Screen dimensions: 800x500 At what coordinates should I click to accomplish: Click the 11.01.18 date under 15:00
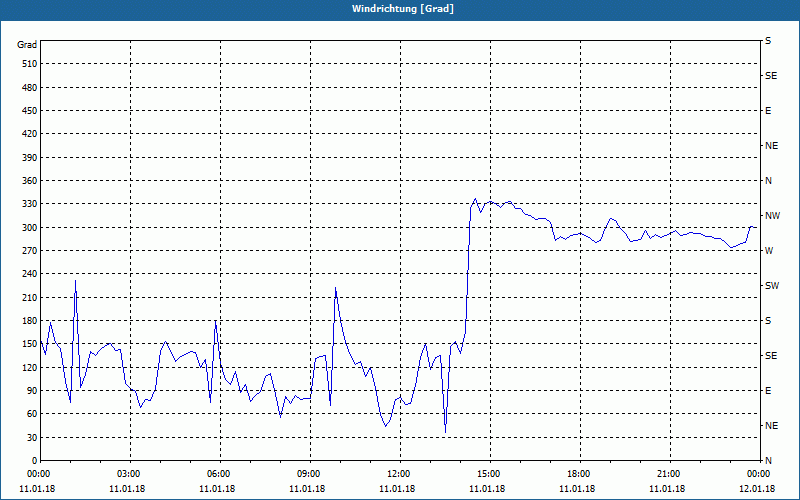[487, 489]
